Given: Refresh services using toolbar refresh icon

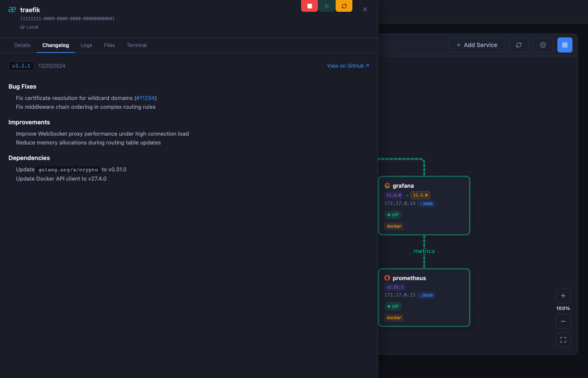Looking at the screenshot, I should pos(519,45).
